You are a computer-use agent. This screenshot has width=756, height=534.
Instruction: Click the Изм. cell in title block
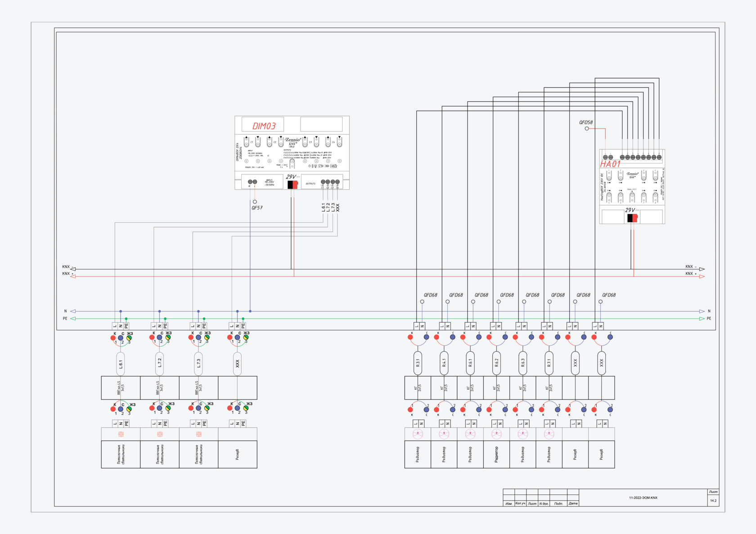pyautogui.click(x=508, y=503)
